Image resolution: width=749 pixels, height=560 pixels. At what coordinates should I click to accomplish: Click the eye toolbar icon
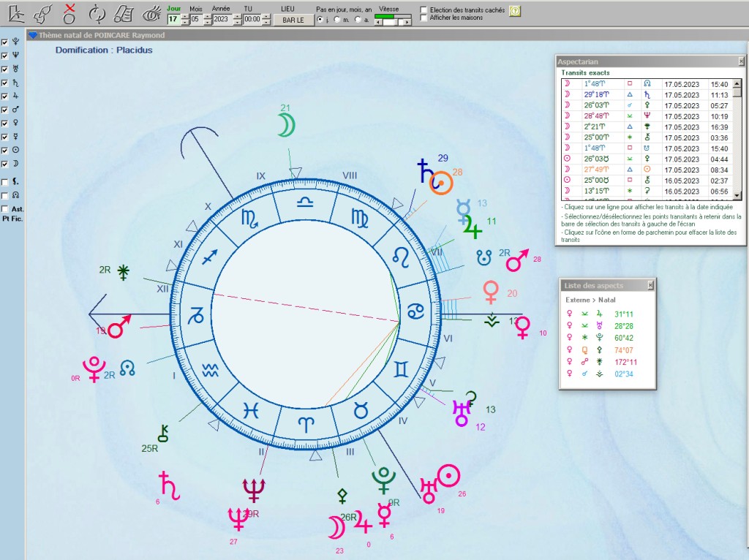click(151, 12)
